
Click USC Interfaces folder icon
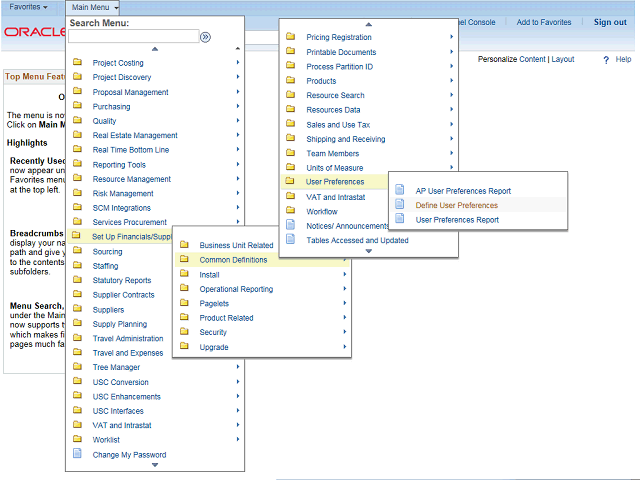(77, 410)
